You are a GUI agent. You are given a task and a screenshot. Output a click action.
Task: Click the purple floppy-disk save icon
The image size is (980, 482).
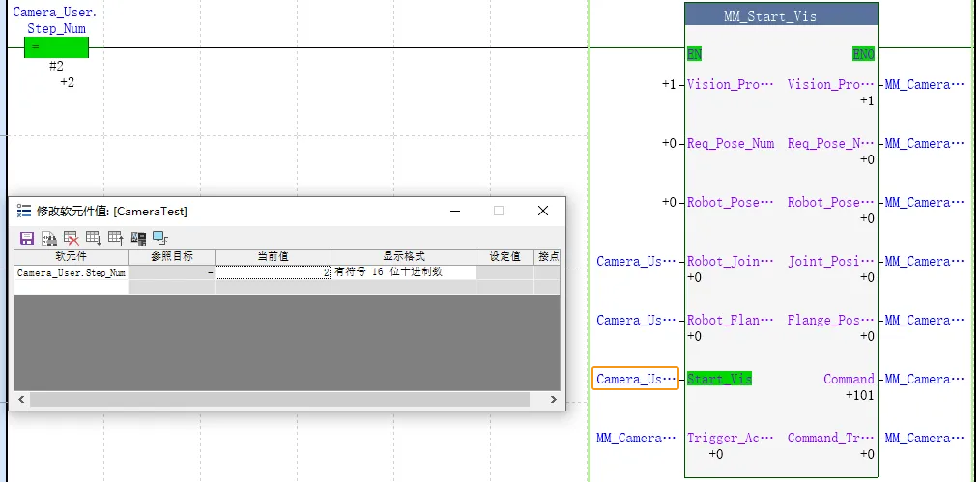click(27, 239)
